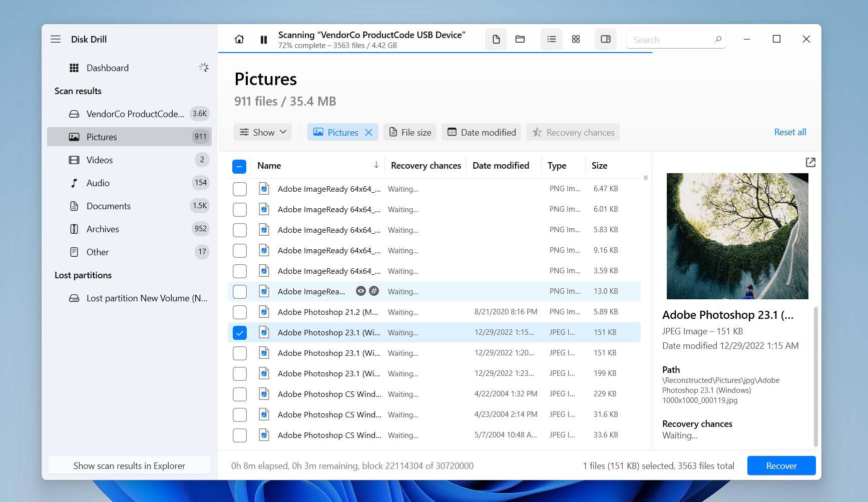
Task: Select Lost partition New Volume entry
Action: pyautogui.click(x=129, y=298)
